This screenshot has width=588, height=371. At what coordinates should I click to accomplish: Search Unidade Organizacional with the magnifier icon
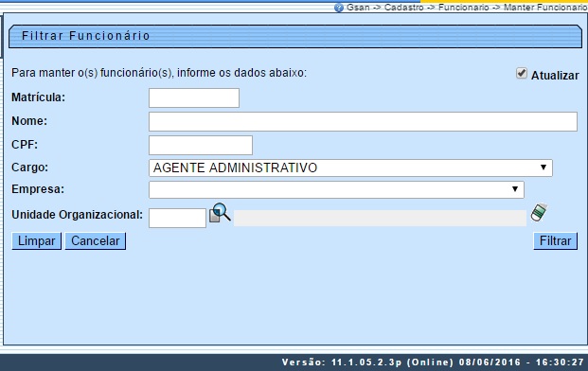(220, 213)
